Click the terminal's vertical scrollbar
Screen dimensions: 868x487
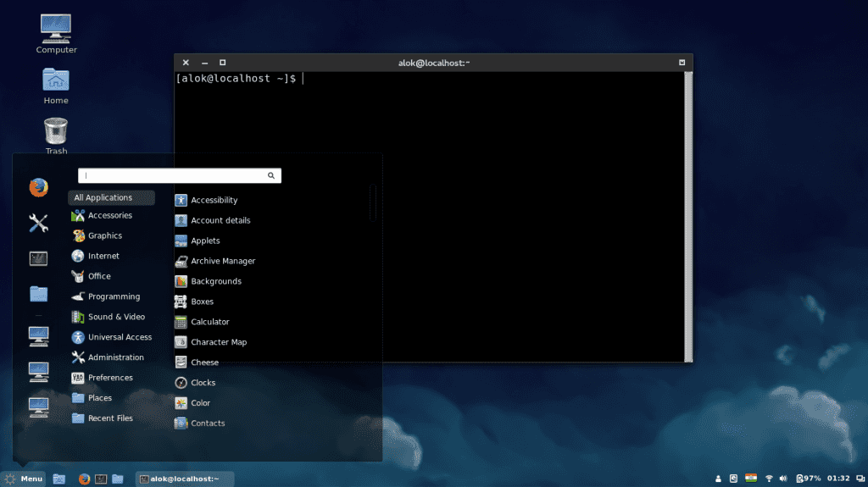[688, 216]
